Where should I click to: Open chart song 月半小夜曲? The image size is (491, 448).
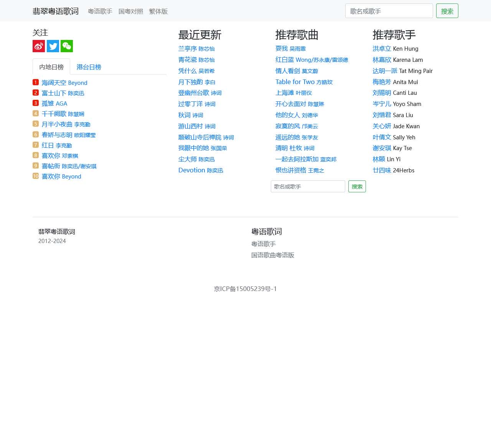(66, 124)
